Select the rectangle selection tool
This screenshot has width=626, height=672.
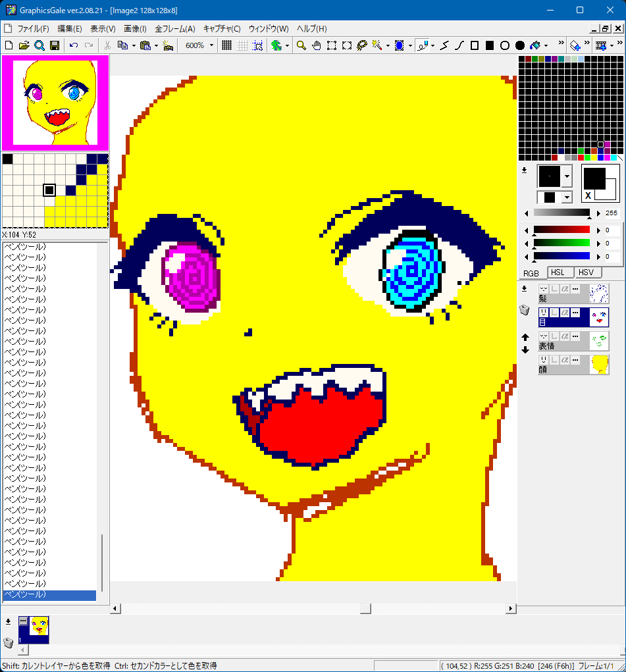coord(332,45)
